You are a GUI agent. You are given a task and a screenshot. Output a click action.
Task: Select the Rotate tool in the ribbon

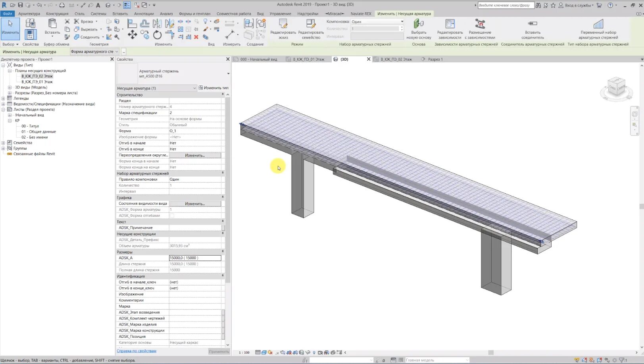point(158,35)
